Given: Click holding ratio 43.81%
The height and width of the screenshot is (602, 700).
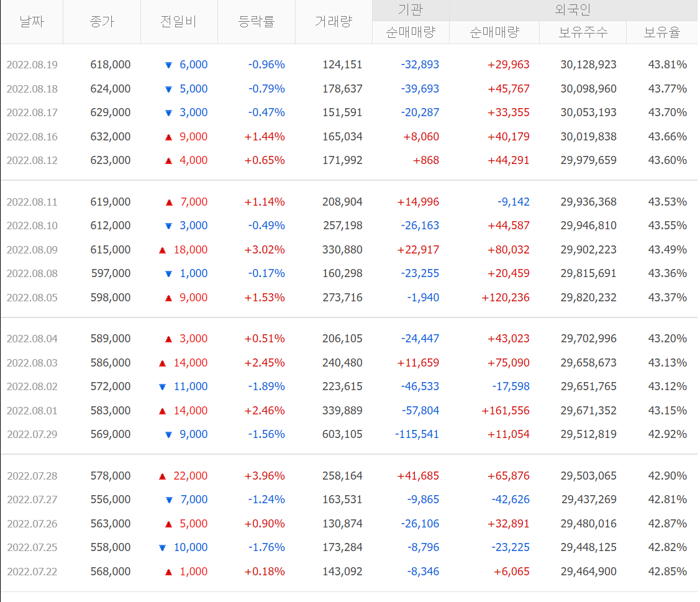Looking at the screenshot, I should [x=668, y=65].
